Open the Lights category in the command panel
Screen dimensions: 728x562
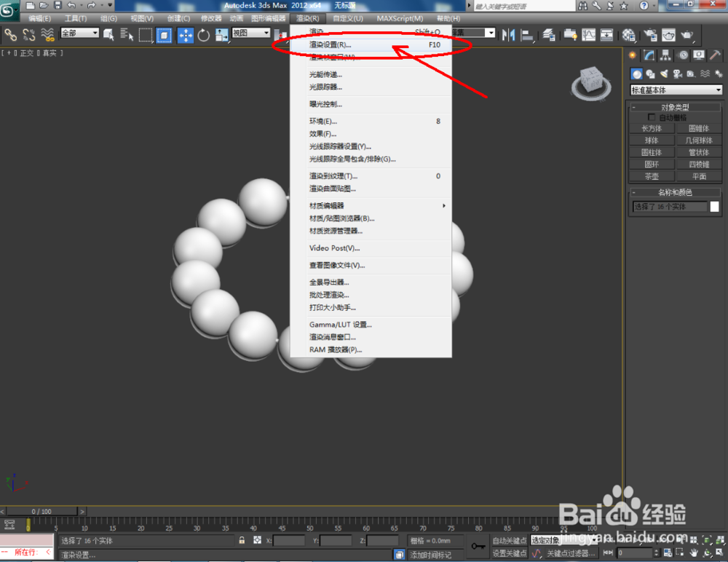pos(665,73)
